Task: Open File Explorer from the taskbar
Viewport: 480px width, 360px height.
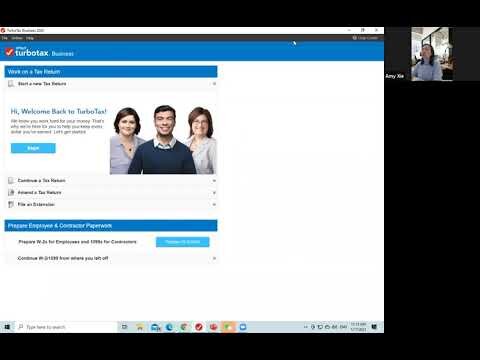Action: tap(140, 327)
